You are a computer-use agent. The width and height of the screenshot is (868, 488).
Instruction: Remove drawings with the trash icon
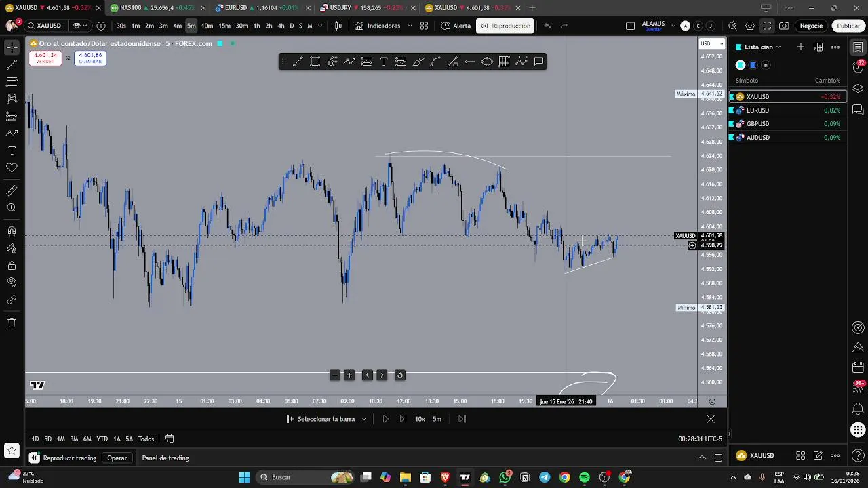click(x=12, y=323)
